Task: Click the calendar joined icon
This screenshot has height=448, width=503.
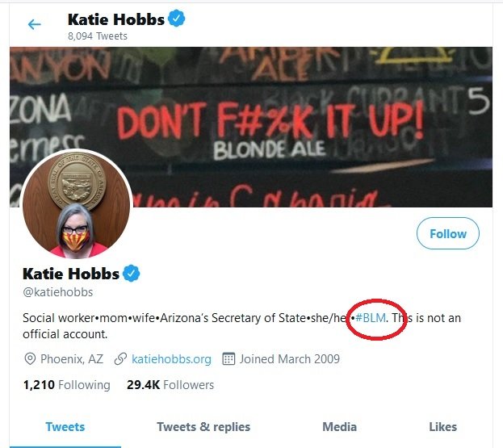Action: pos(228,358)
